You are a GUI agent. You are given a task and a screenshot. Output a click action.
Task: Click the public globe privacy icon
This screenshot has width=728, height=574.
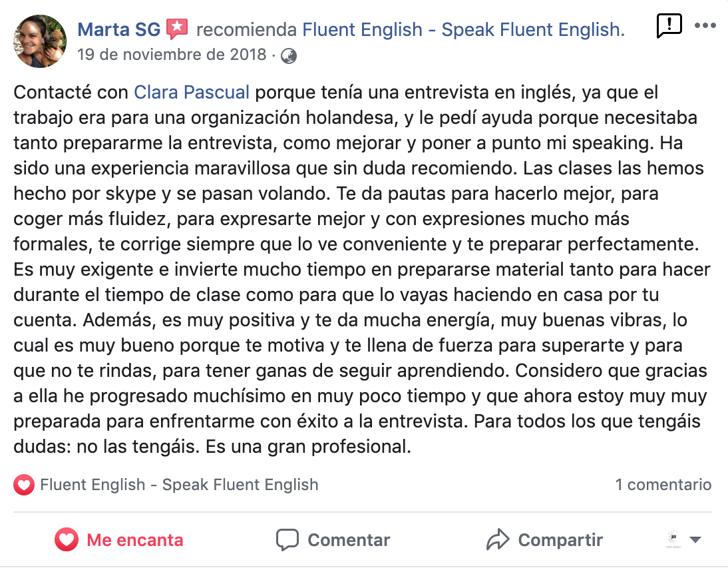[x=288, y=56]
